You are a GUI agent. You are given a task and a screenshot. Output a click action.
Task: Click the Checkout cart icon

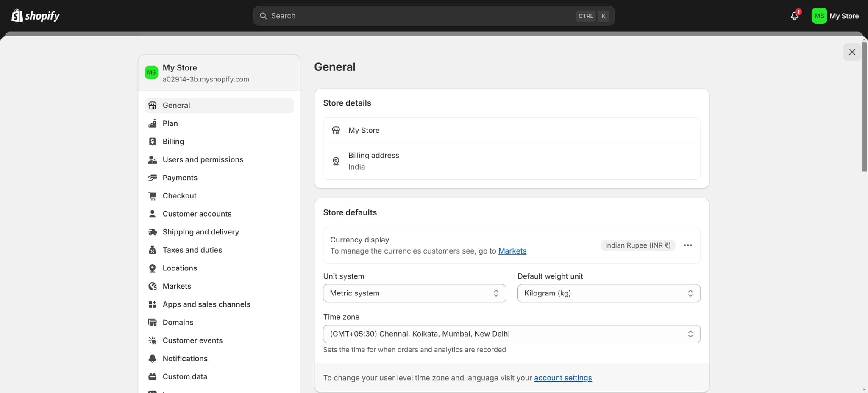coord(152,196)
